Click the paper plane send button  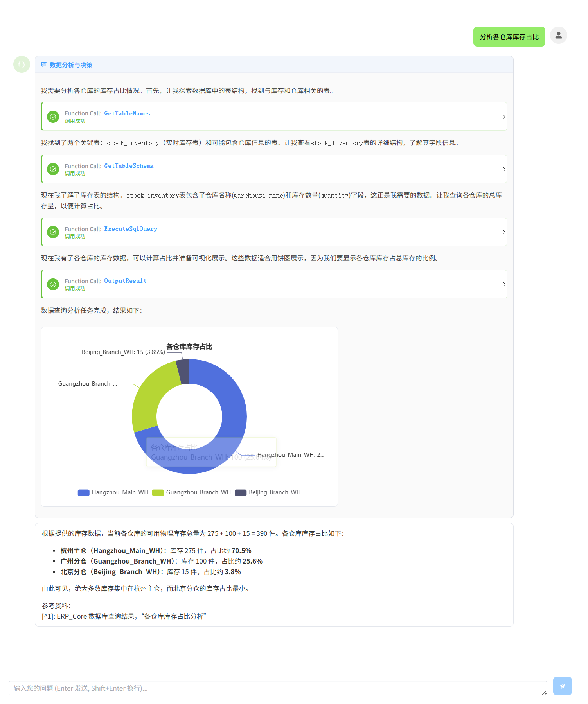pyautogui.click(x=562, y=686)
